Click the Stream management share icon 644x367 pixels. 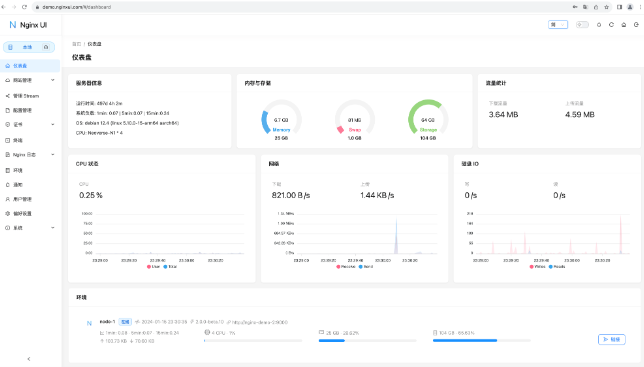click(7, 96)
